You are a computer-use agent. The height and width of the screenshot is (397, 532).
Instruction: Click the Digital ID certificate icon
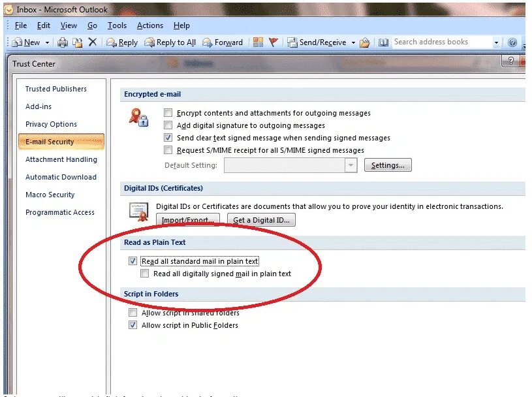coord(139,212)
